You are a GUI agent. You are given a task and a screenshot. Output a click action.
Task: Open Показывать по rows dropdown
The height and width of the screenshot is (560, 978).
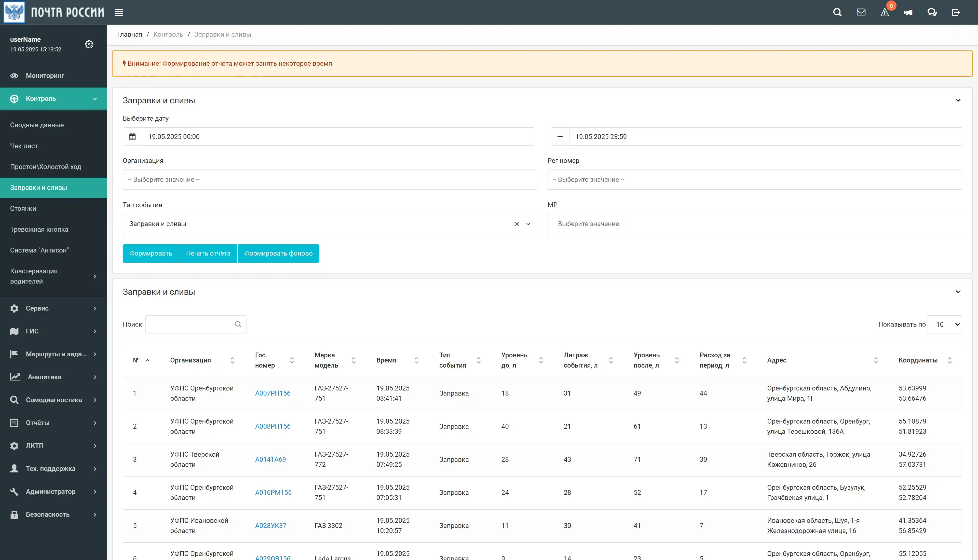[945, 324]
